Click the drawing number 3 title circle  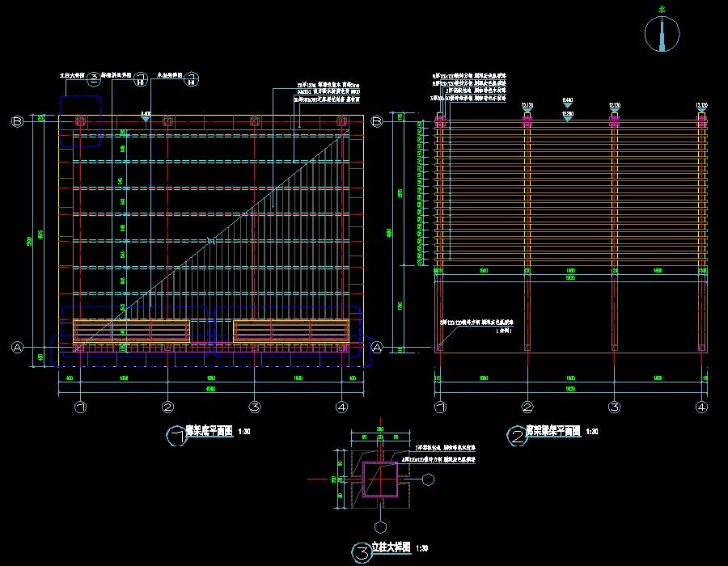362,553
